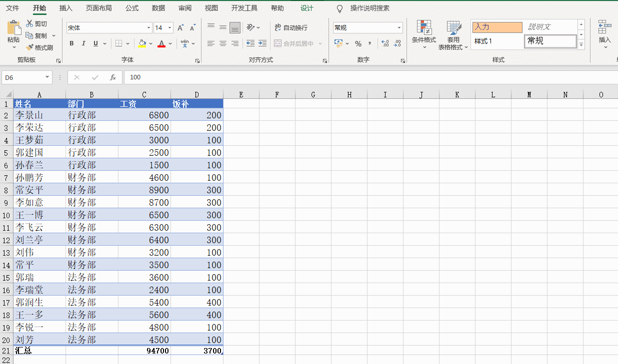Decrease font size with the smaller A icon
The width and height of the screenshot is (618, 364).
(x=192, y=28)
